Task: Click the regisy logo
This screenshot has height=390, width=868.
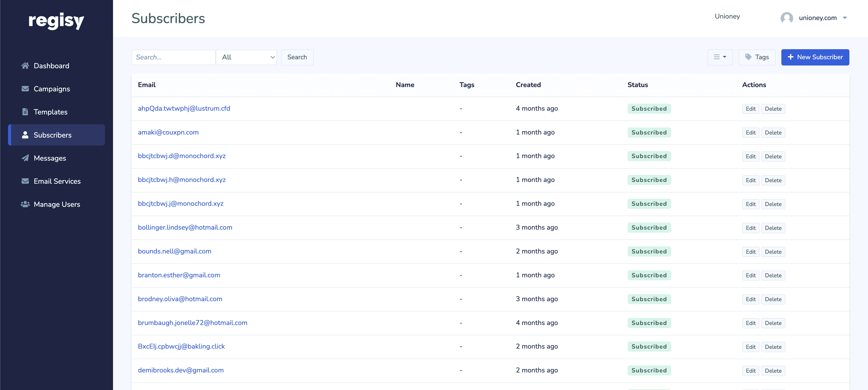Action: pyautogui.click(x=56, y=21)
